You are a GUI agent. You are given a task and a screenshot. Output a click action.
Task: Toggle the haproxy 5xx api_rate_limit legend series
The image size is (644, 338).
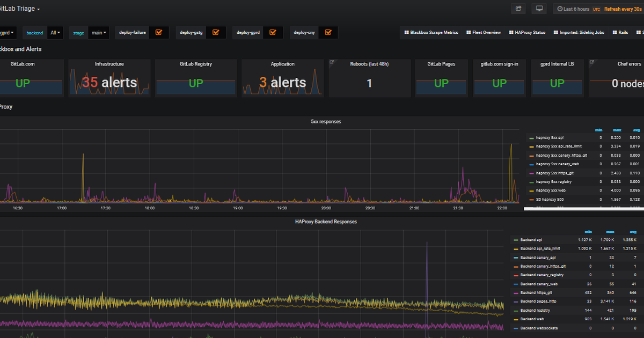coord(559,146)
